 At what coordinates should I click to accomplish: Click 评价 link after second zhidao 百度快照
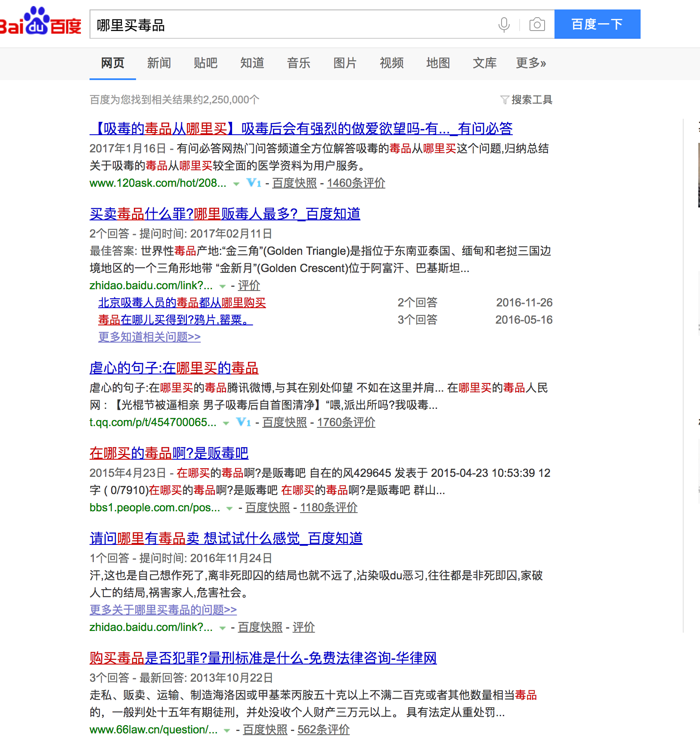tap(304, 627)
